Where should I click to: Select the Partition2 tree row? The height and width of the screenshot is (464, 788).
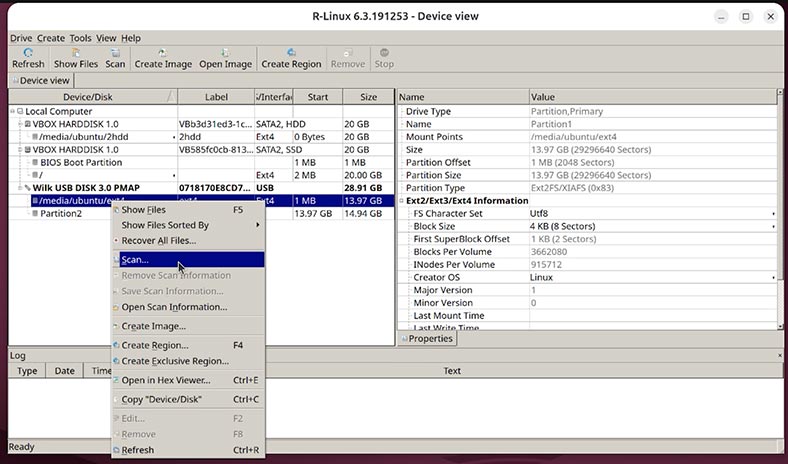pyautogui.click(x=201, y=214)
